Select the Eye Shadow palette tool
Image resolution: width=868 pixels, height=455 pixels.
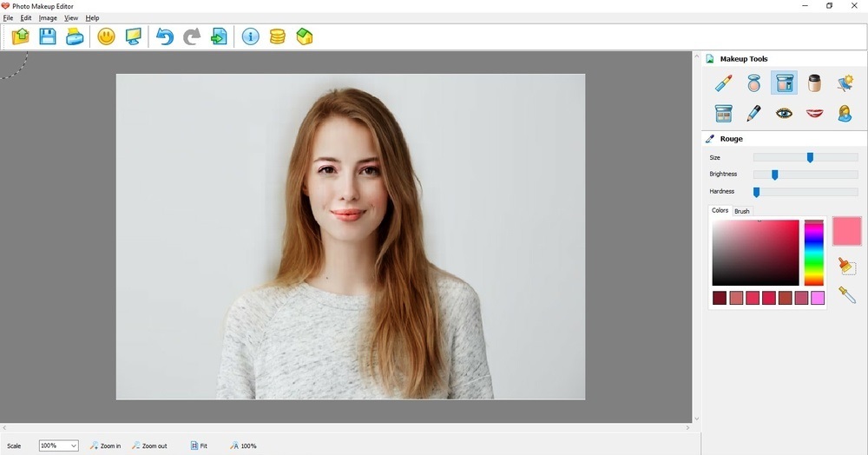point(724,113)
